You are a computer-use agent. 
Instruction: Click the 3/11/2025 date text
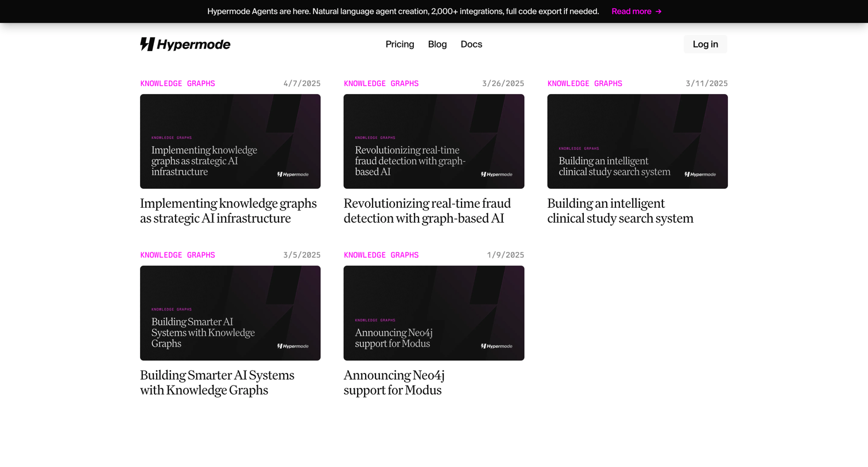pos(707,84)
